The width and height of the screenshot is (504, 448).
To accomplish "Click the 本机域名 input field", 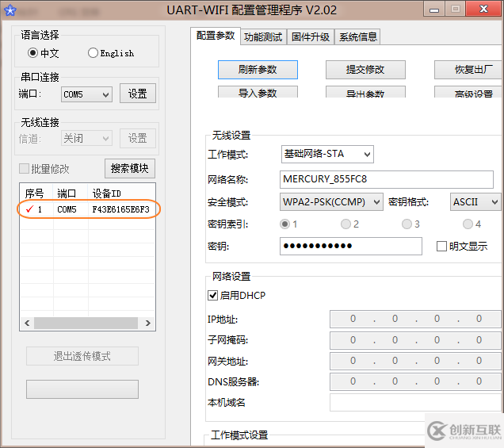I will (415, 403).
